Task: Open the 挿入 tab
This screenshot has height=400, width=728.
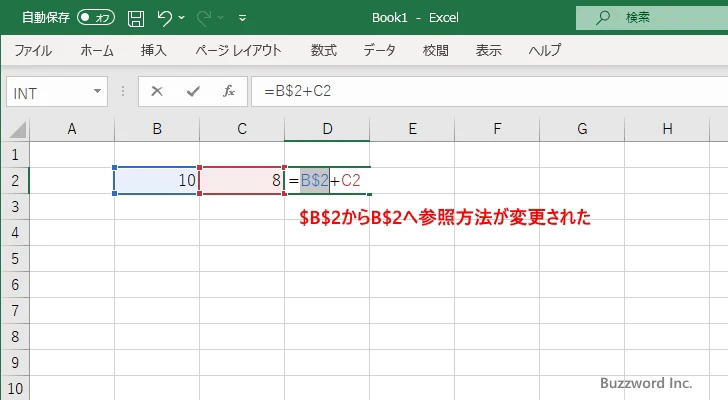Action: (x=154, y=50)
